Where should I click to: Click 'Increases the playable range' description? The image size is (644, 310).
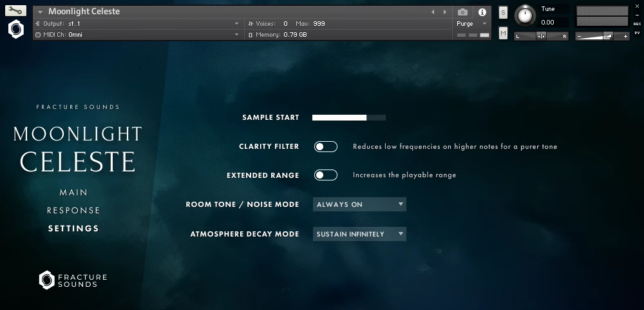point(404,175)
